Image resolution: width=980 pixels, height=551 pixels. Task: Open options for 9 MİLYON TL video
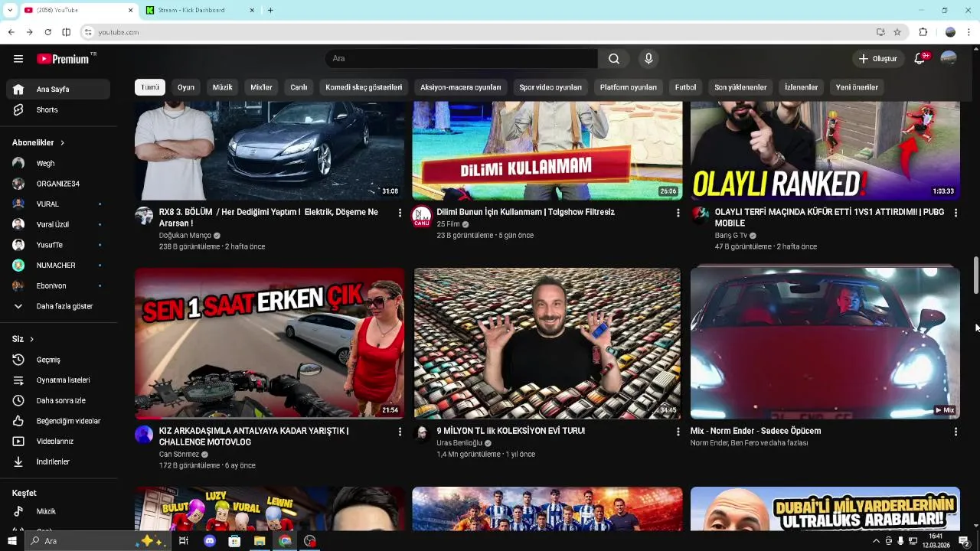678,432
